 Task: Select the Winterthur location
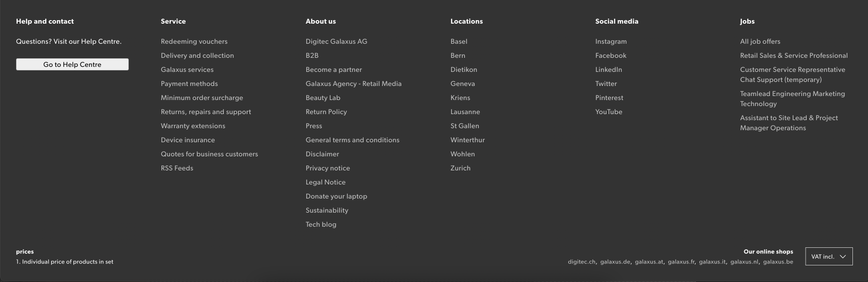[468, 140]
